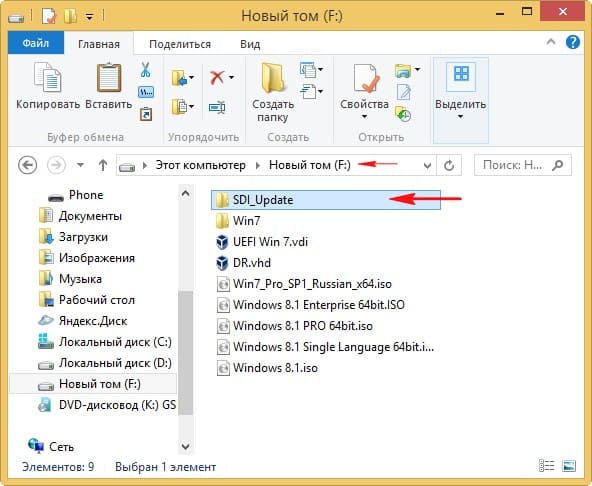This screenshot has height=486, width=592.
Task: Click the Create folder icon
Action: 273,78
